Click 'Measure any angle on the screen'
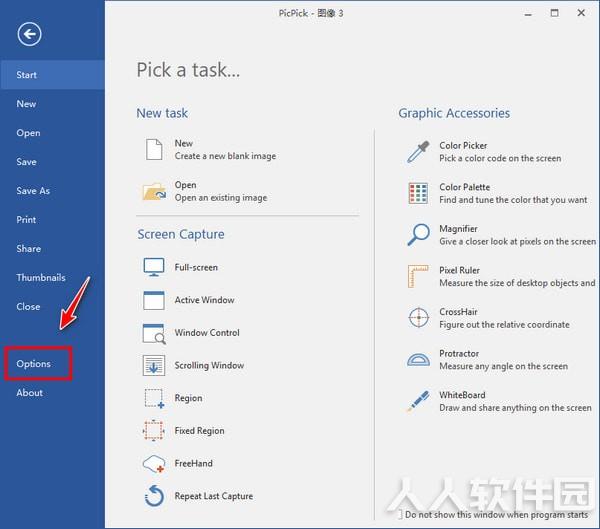 [x=504, y=366]
